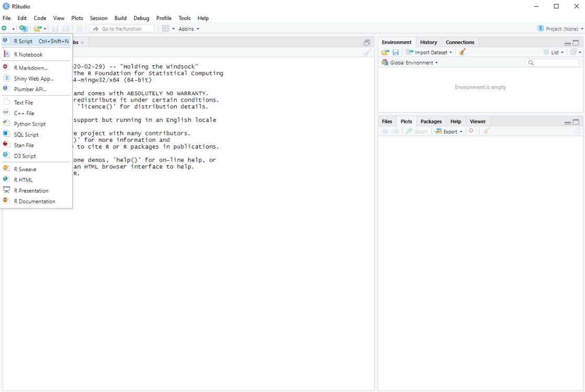Image resolution: width=585 pixels, height=392 pixels.
Task: Clear all plots with the broom icon
Action: click(x=486, y=131)
